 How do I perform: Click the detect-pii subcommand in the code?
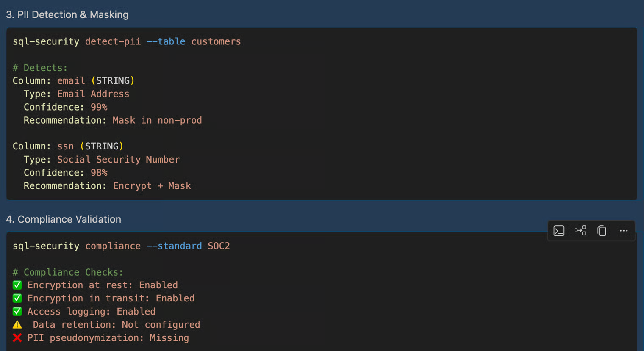click(113, 41)
